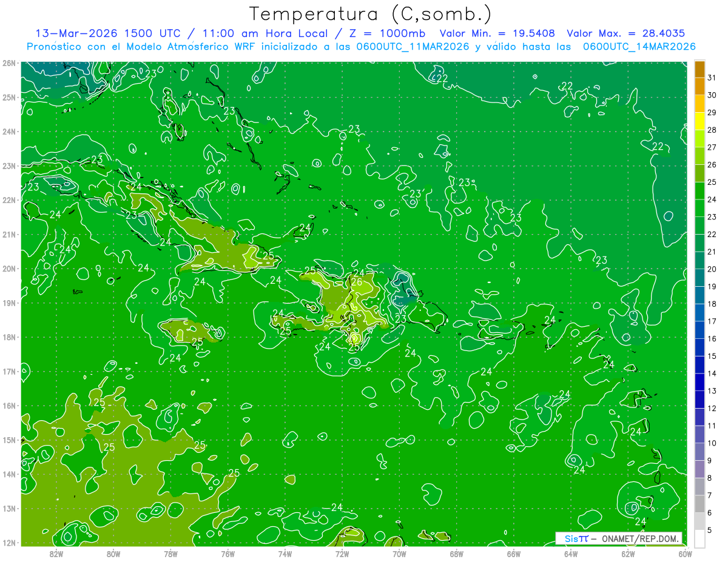Click the color scale label "10"
The width and height of the screenshot is (728, 562).
point(712,443)
